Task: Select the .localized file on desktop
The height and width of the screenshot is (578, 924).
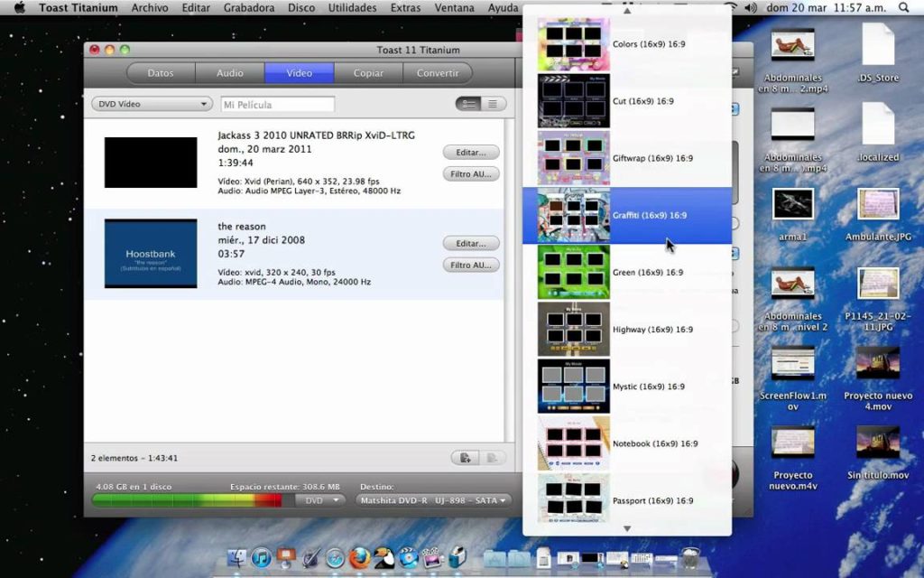Action: point(878,133)
